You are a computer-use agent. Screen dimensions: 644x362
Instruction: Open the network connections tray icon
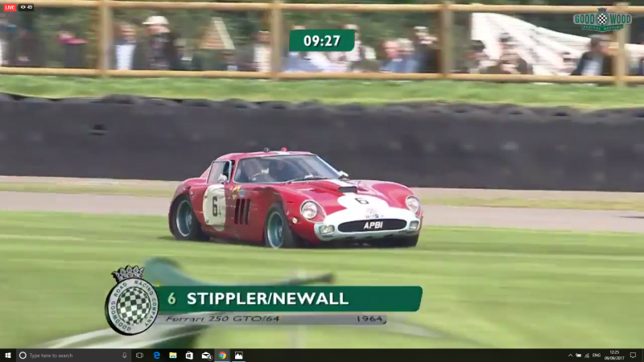tap(586, 355)
